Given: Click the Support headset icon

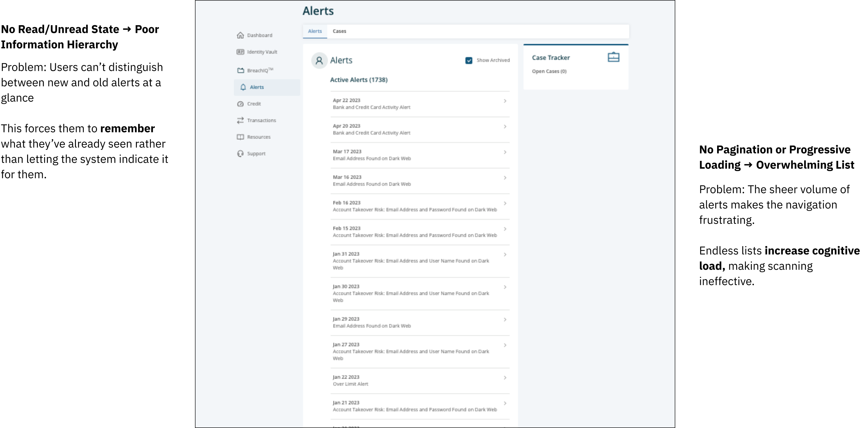Looking at the screenshot, I should pos(240,154).
